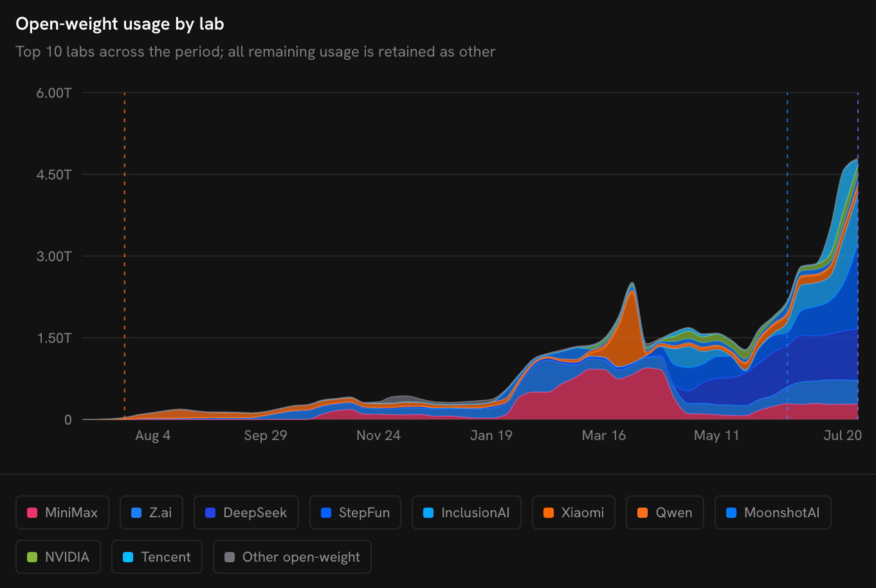This screenshot has width=876, height=588.
Task: Click the Mar 16 x-axis label
Action: click(604, 436)
